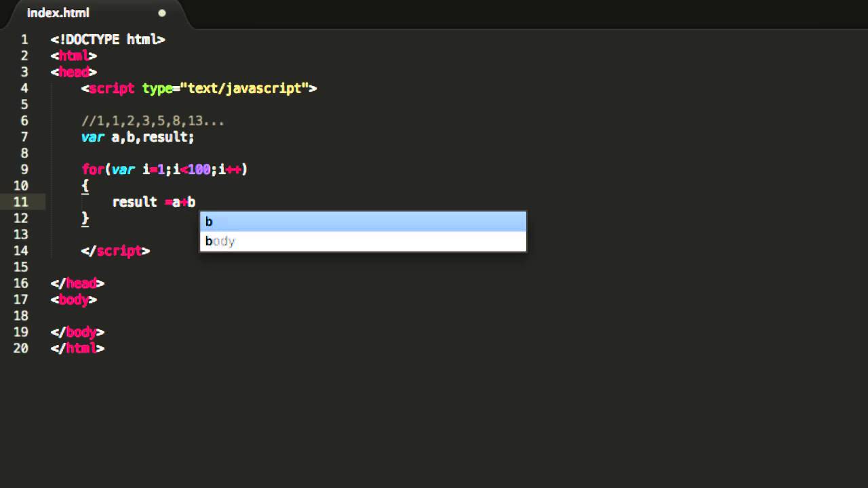Viewport: 868px width, 488px height.
Task: Choose 'body' in the autocomplete popup
Action: point(363,241)
